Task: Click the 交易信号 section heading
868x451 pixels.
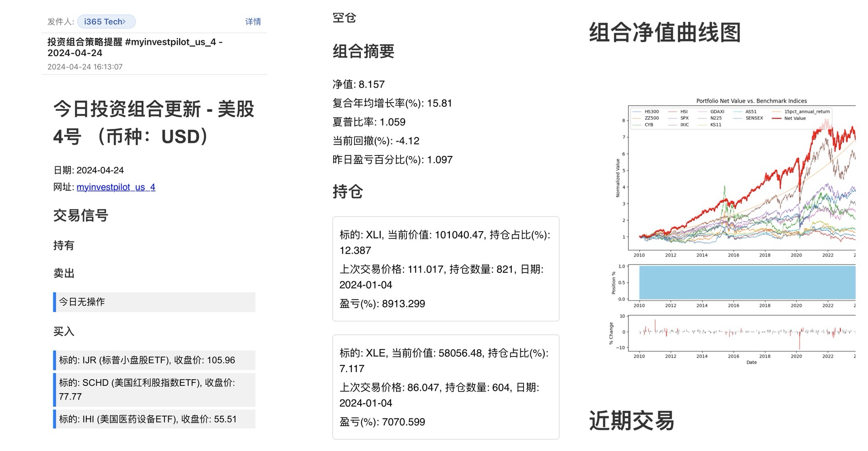Action: click(81, 216)
